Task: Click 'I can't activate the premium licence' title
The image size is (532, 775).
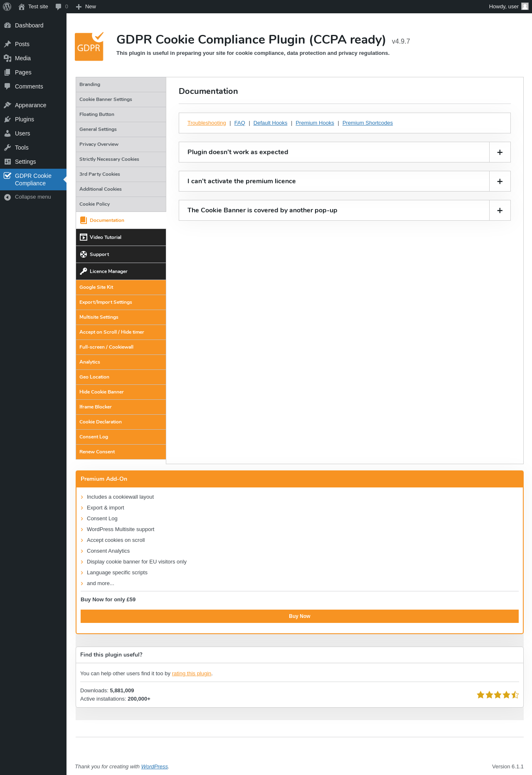Action: coord(241,181)
